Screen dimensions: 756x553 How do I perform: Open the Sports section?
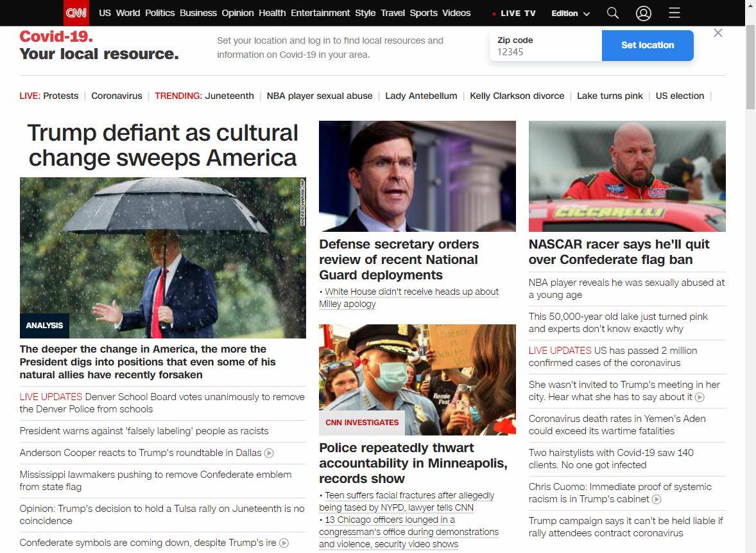pyautogui.click(x=424, y=13)
